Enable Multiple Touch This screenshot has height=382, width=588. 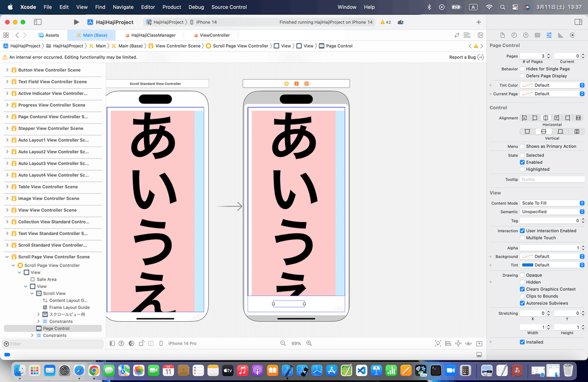(522, 238)
